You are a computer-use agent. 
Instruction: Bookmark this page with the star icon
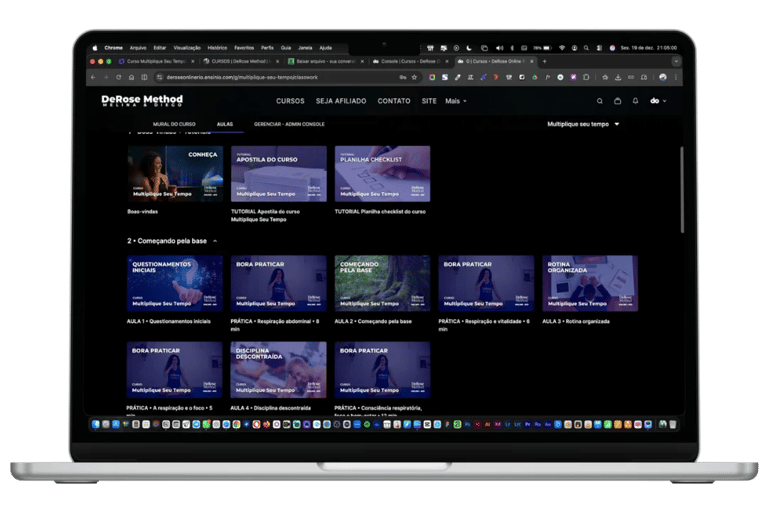click(414, 77)
